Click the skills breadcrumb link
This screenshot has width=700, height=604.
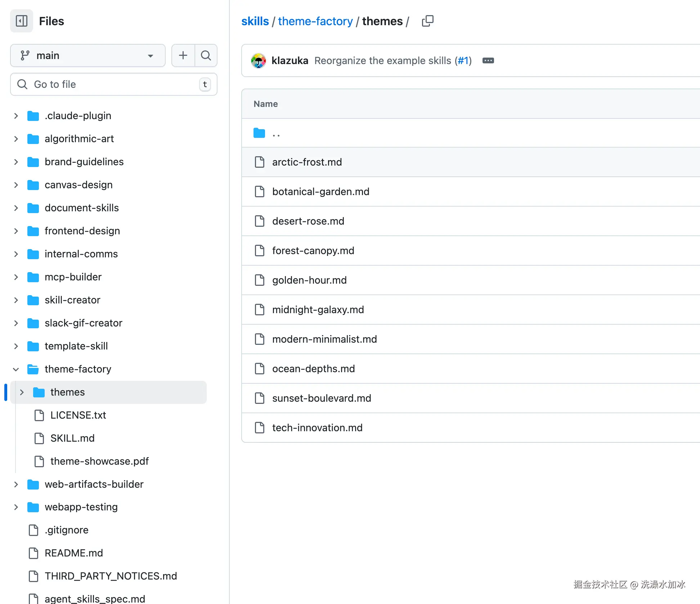tap(255, 21)
